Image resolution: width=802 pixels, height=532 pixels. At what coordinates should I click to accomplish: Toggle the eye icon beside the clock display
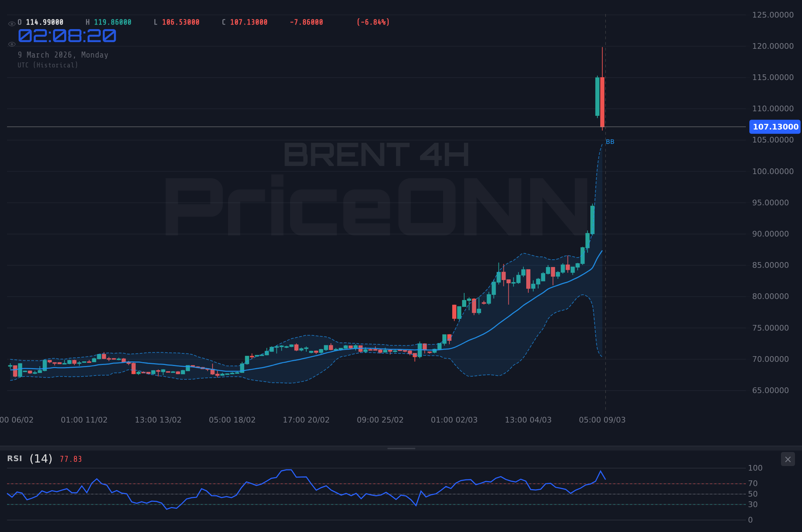pyautogui.click(x=12, y=44)
